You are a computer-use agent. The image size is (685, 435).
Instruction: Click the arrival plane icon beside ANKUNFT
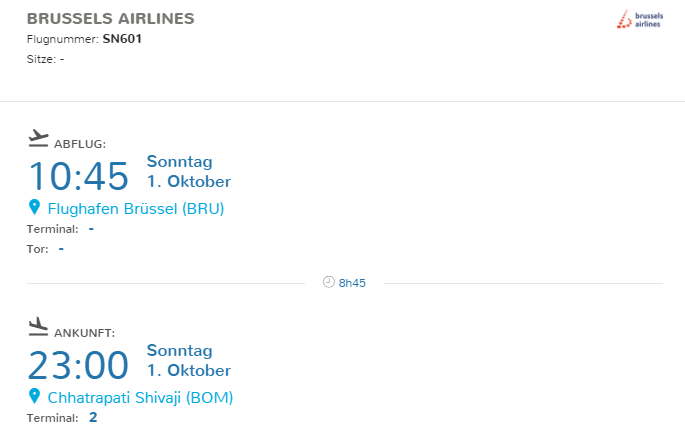[x=38, y=325]
